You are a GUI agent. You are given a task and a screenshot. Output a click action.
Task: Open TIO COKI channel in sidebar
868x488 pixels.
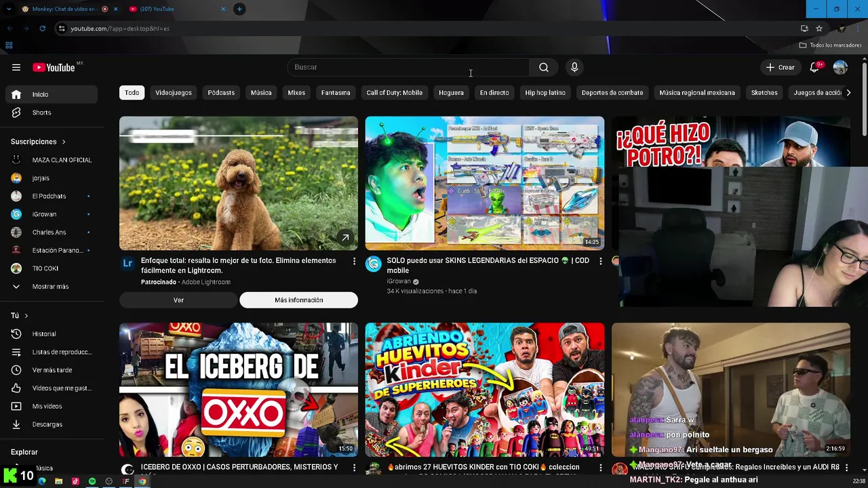[x=52, y=268]
